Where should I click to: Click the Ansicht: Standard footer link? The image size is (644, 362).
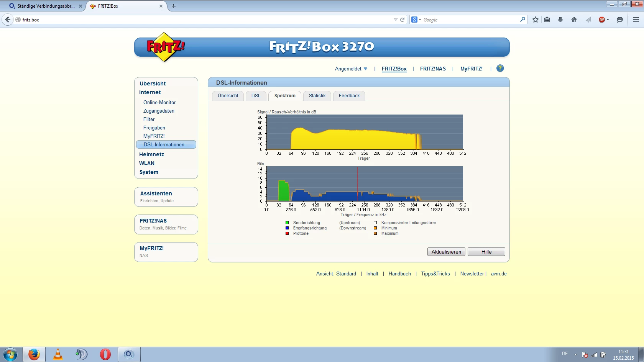tap(336, 274)
